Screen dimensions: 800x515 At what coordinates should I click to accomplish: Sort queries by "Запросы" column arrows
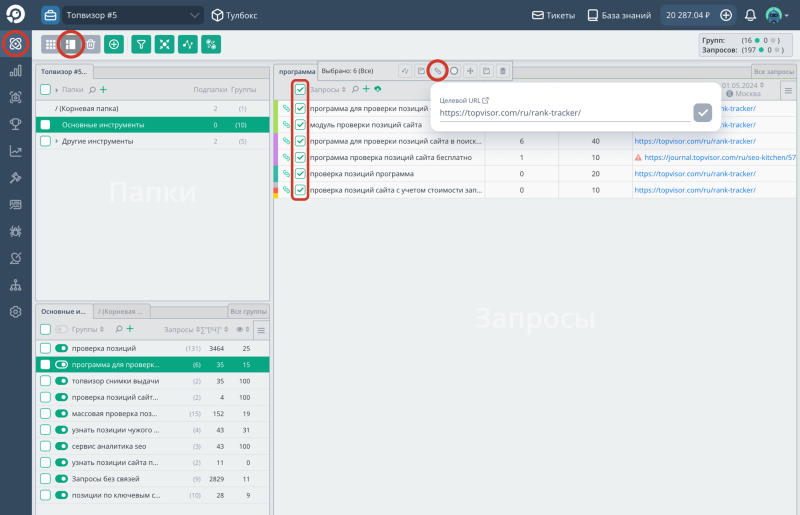pyautogui.click(x=344, y=89)
